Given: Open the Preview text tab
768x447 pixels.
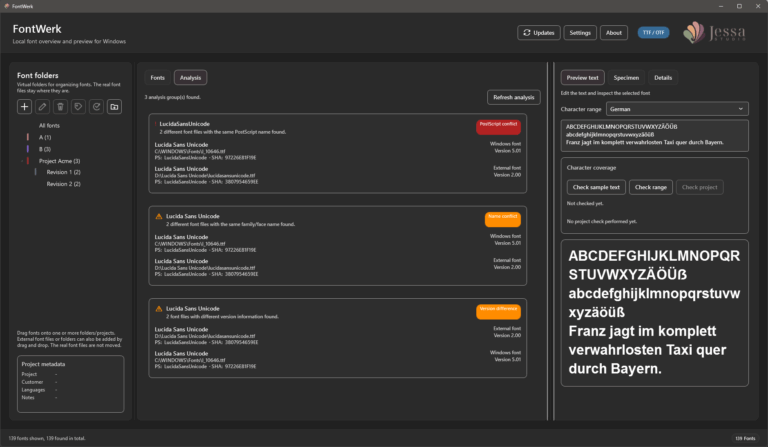Looking at the screenshot, I should (x=582, y=77).
